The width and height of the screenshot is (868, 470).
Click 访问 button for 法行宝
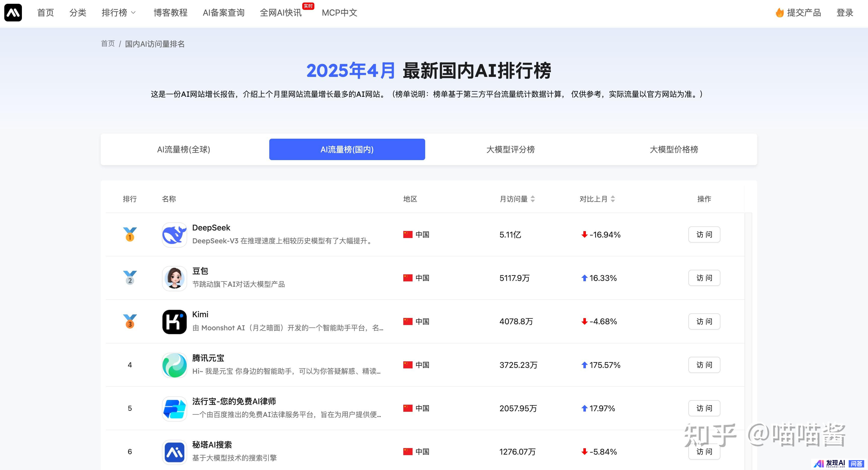click(x=704, y=408)
